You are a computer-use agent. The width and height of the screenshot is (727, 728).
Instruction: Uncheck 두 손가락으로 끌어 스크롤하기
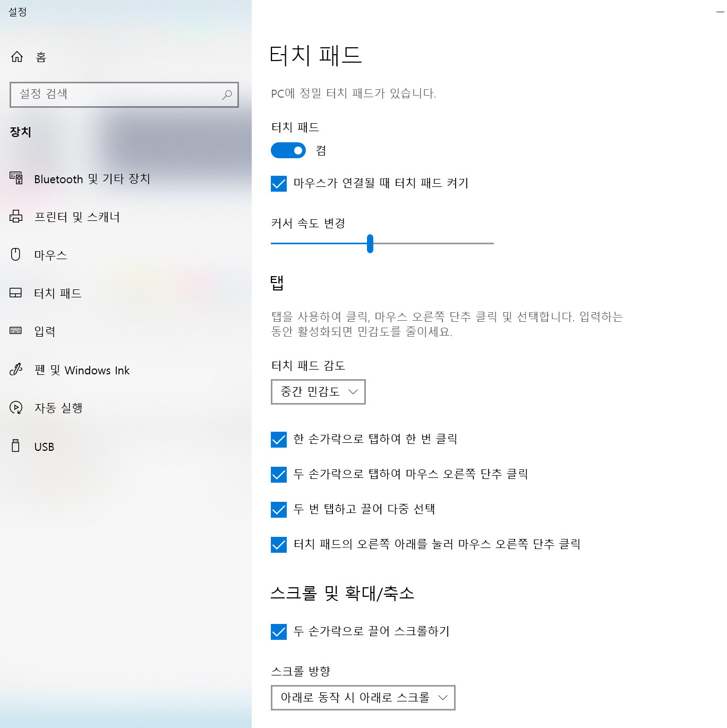[x=279, y=632]
